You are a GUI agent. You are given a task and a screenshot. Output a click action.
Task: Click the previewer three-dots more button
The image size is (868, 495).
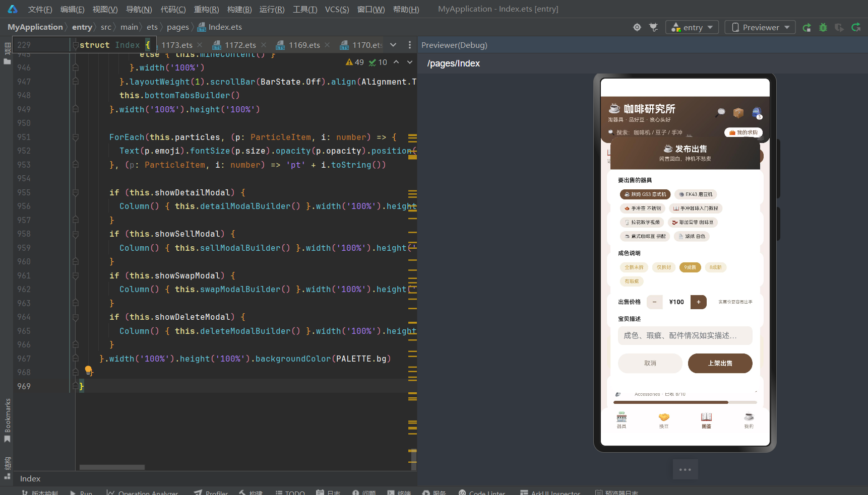click(x=685, y=469)
